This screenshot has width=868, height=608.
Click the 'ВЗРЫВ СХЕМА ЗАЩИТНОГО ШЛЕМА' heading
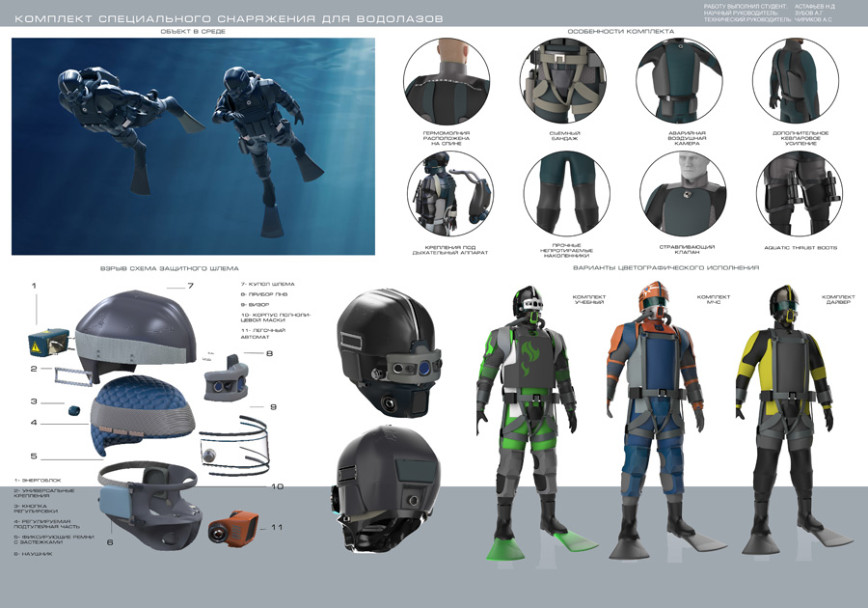pyautogui.click(x=170, y=268)
